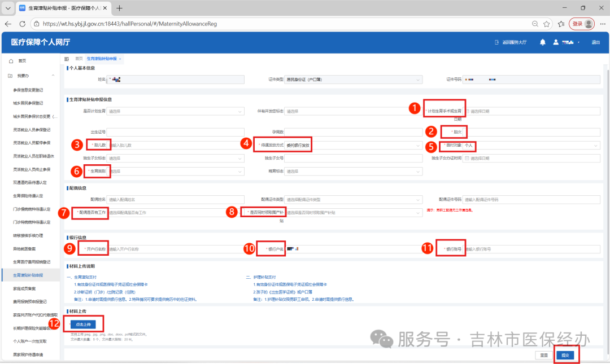Click the 退出 logout link
Viewport: 610px width, 364px height.
pyautogui.click(x=596, y=42)
